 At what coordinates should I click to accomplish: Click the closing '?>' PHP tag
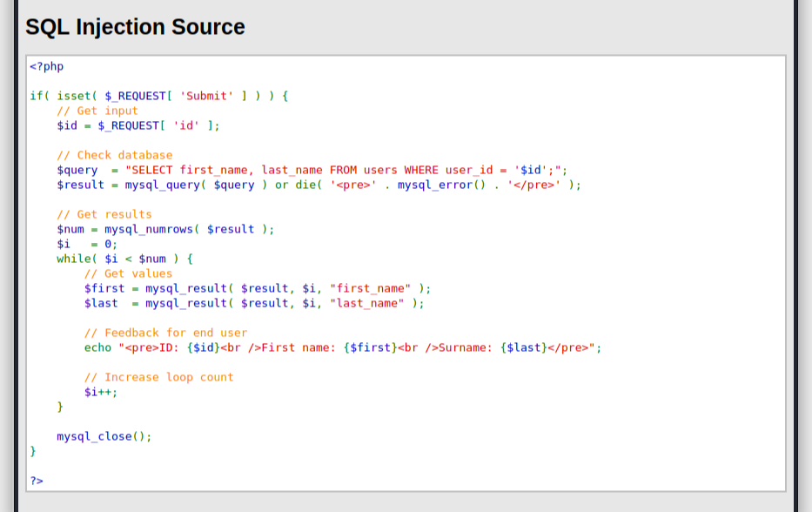pyautogui.click(x=37, y=481)
